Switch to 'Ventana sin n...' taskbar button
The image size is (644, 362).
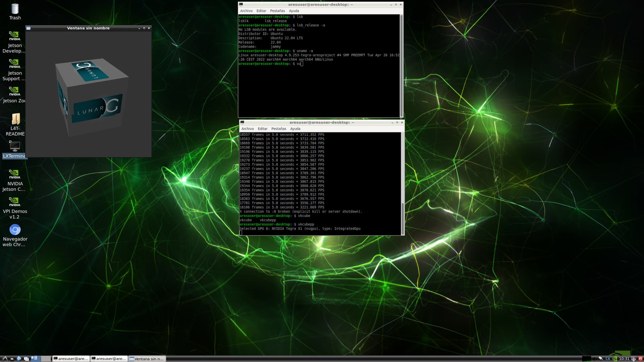click(x=147, y=359)
